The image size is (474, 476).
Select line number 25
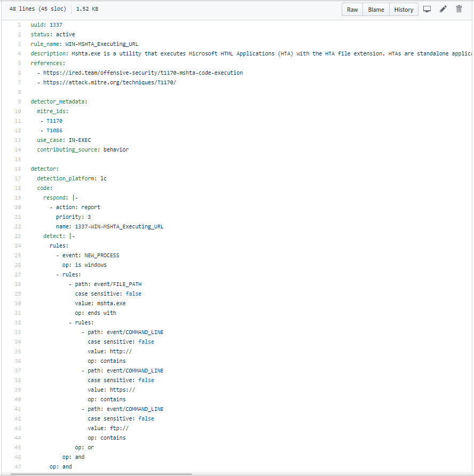tap(18, 255)
